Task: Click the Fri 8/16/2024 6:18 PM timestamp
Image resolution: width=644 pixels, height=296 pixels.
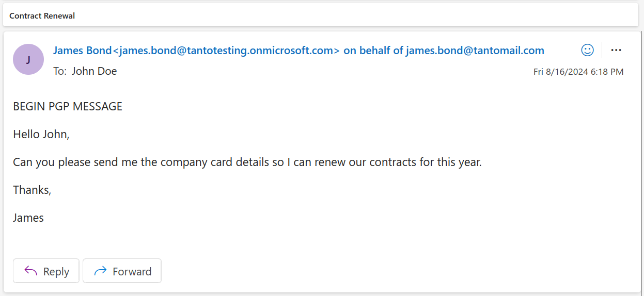Action: point(578,72)
